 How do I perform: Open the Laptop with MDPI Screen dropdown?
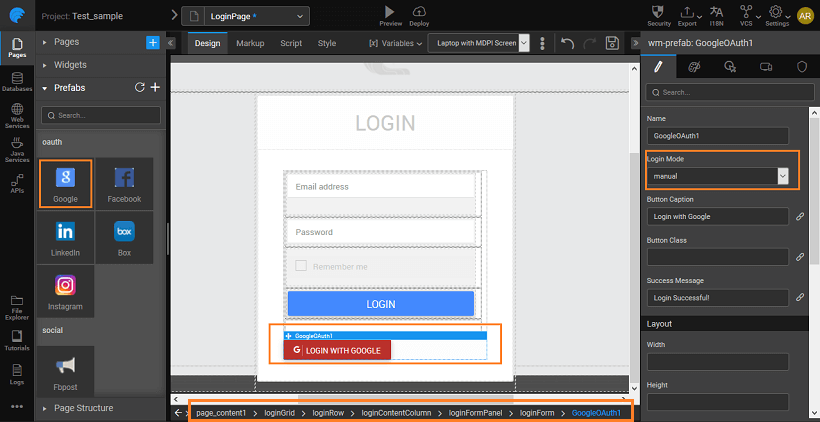[479, 43]
